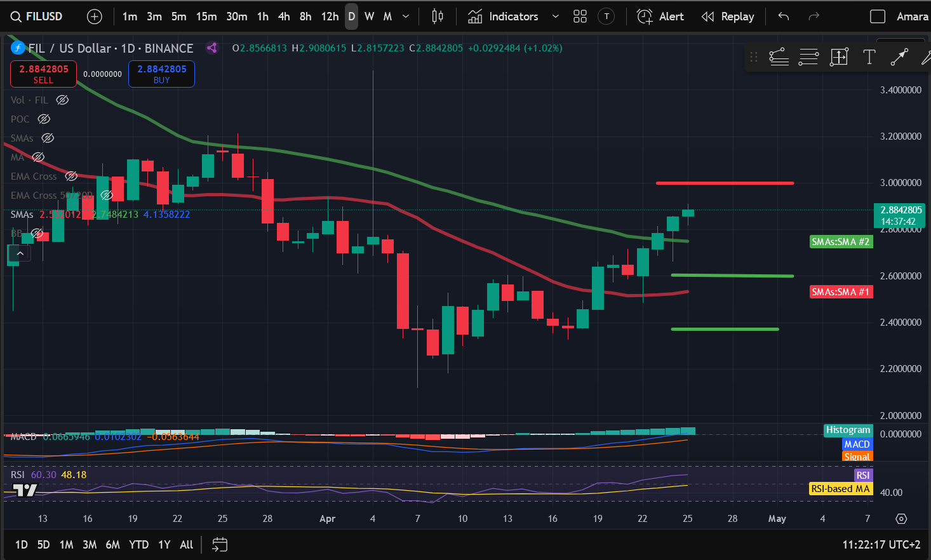Select the Monthly (M) timeframe

pos(387,17)
